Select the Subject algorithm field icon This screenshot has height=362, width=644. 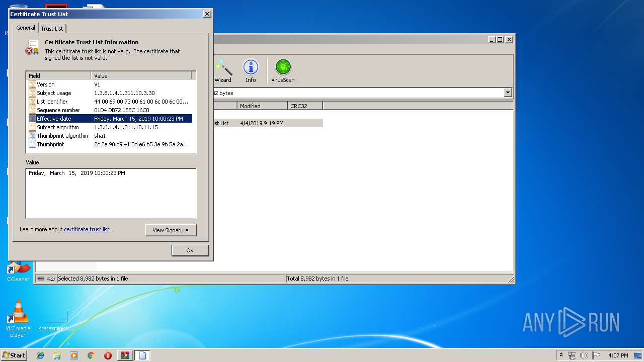pos(33,127)
